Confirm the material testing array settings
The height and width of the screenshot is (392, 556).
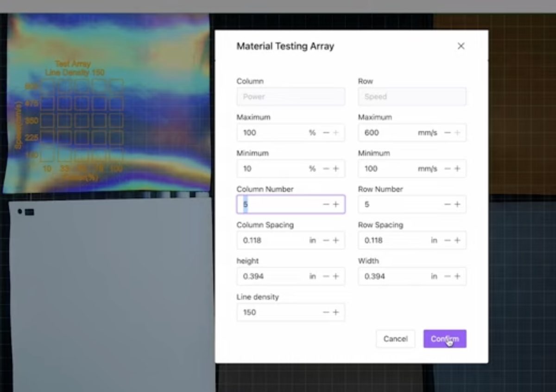coord(445,339)
